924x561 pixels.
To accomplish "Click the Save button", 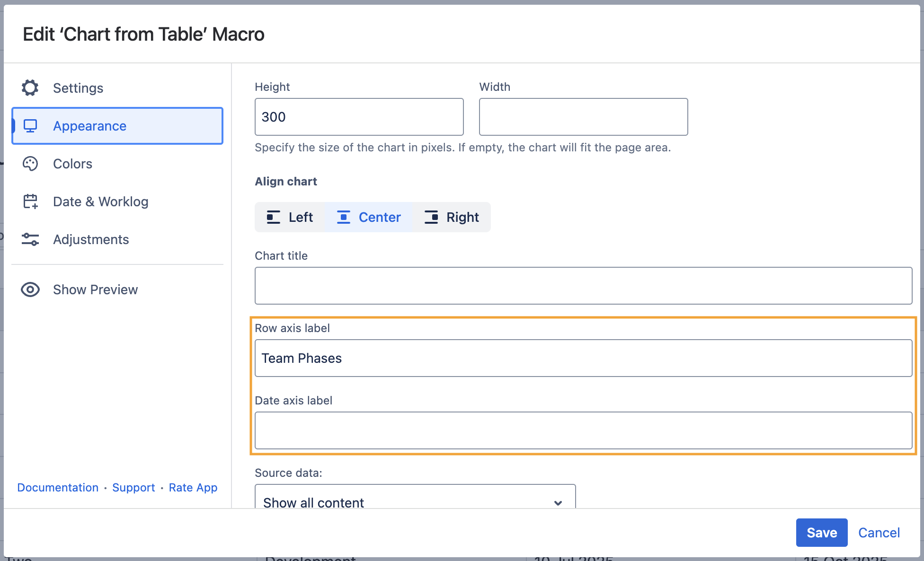I will 822,533.
